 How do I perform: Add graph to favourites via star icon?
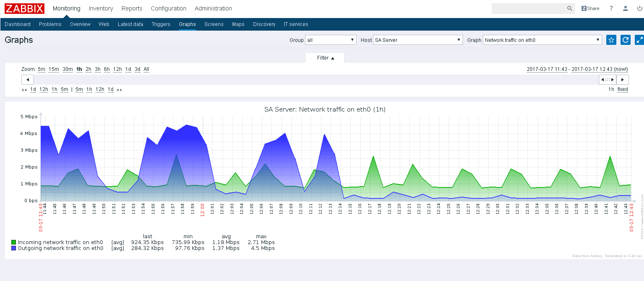click(611, 40)
